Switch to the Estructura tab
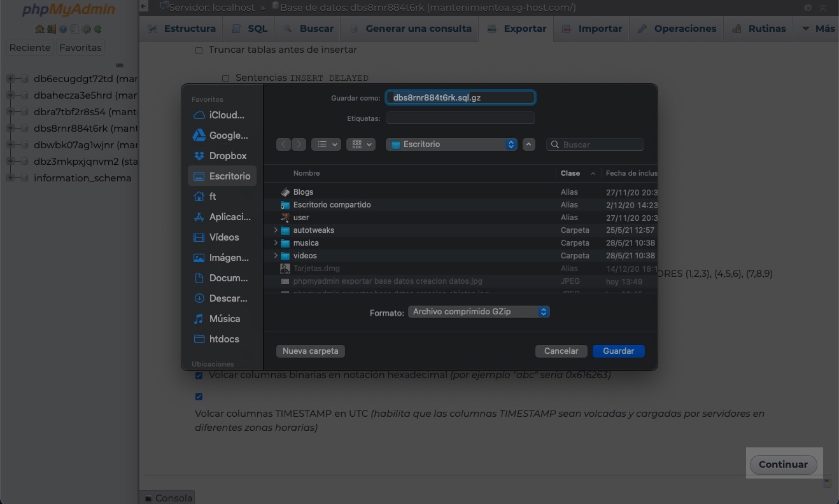This screenshot has width=839, height=504. click(x=181, y=29)
